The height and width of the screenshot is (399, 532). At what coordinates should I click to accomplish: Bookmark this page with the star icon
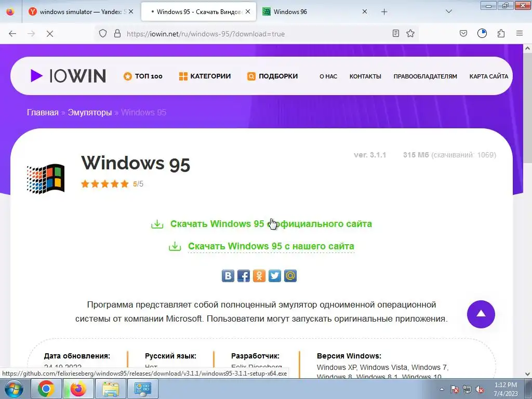click(410, 33)
